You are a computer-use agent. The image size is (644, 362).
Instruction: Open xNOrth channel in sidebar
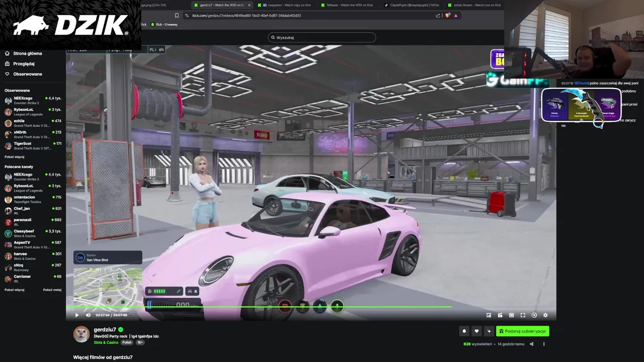click(33, 134)
